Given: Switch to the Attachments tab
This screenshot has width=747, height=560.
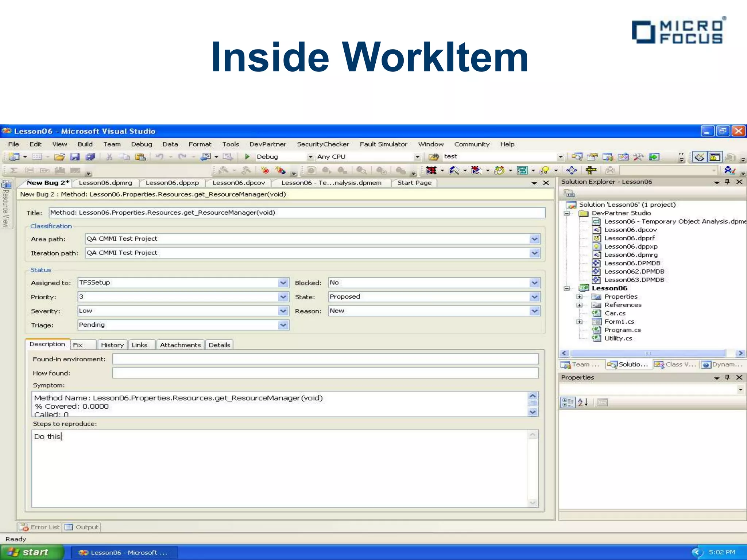Looking at the screenshot, I should click(180, 345).
